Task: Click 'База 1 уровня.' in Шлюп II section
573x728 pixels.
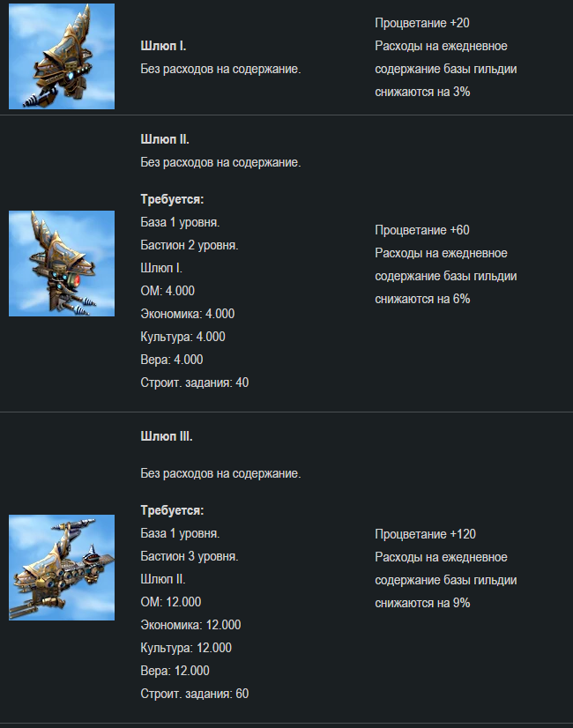Action: pyautogui.click(x=180, y=222)
